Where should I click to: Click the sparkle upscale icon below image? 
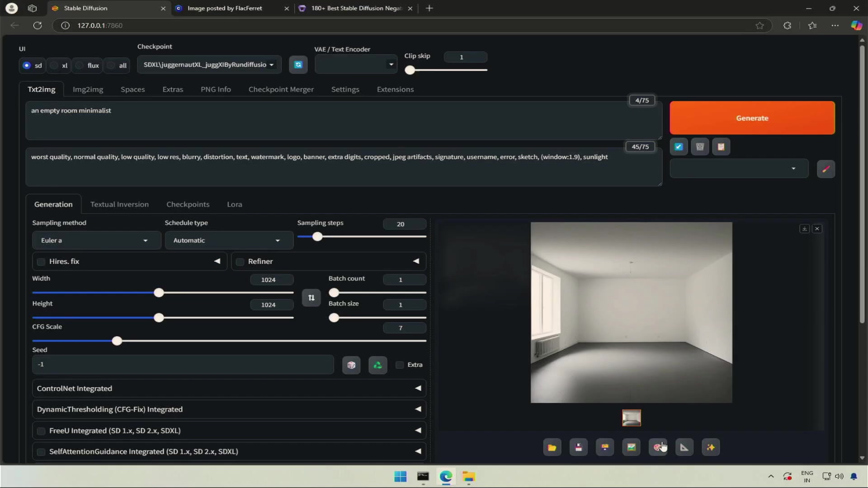click(711, 447)
